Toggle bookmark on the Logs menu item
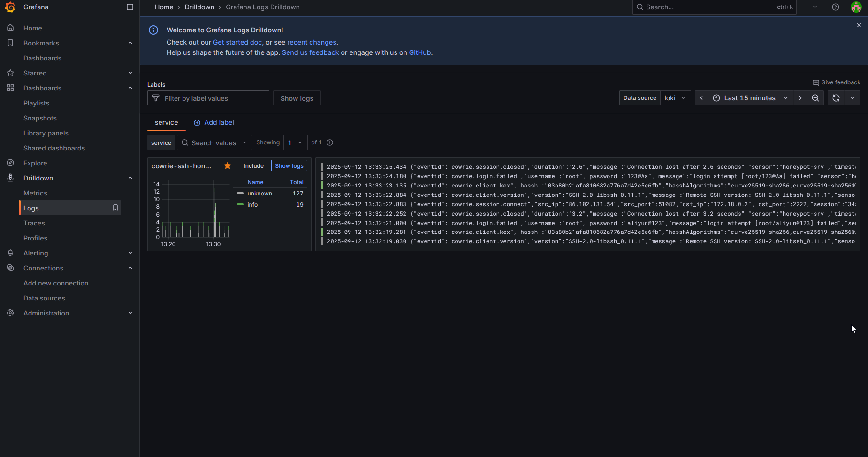 click(115, 208)
